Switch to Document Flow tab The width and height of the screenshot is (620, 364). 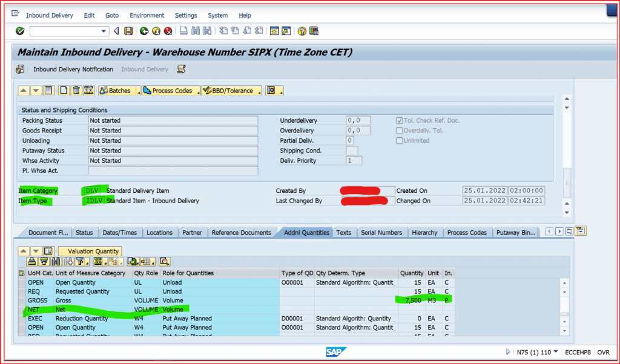pos(48,233)
